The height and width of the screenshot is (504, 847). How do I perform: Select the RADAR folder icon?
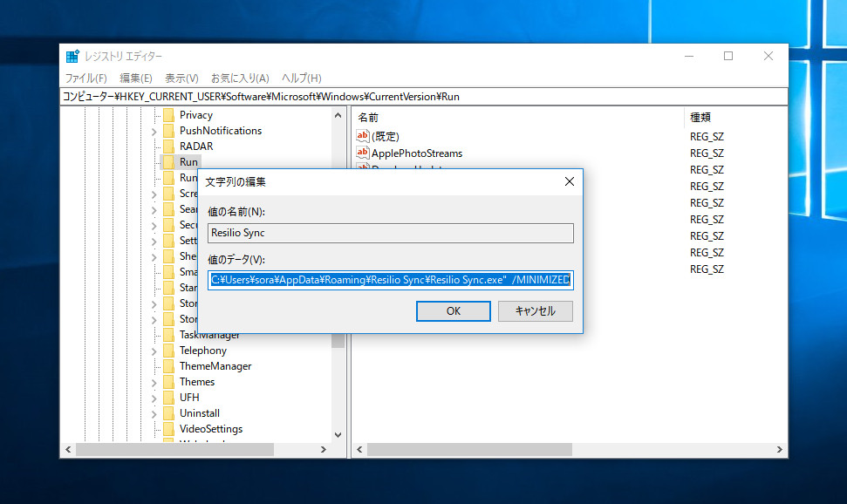click(168, 146)
